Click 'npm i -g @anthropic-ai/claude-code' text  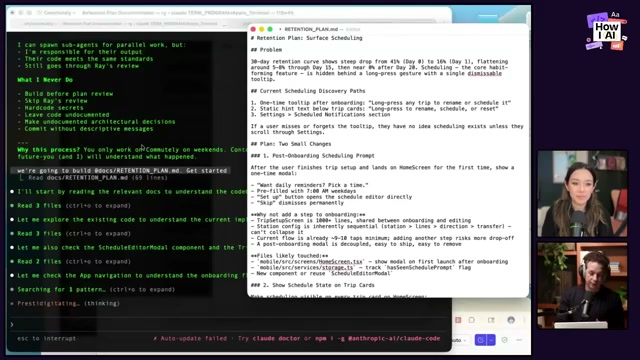pyautogui.click(x=377, y=338)
